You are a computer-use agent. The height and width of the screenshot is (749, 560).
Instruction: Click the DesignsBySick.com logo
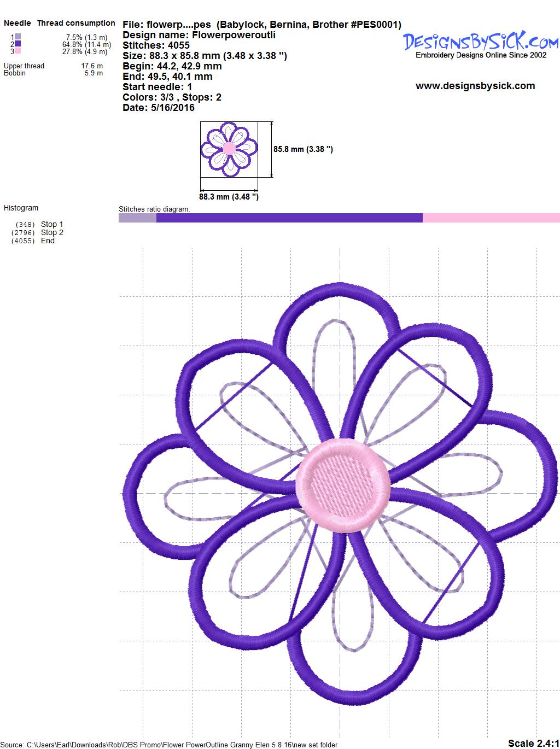tap(480, 43)
